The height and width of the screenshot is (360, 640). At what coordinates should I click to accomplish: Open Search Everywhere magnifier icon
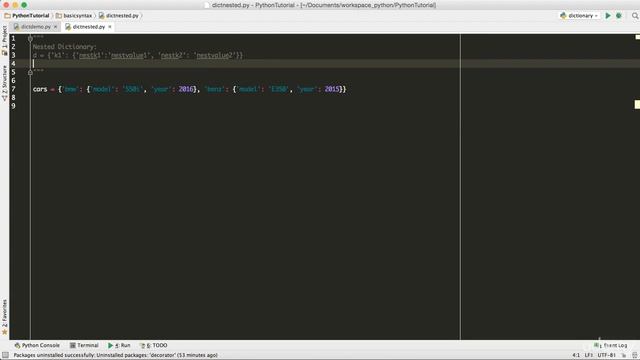coord(635,16)
